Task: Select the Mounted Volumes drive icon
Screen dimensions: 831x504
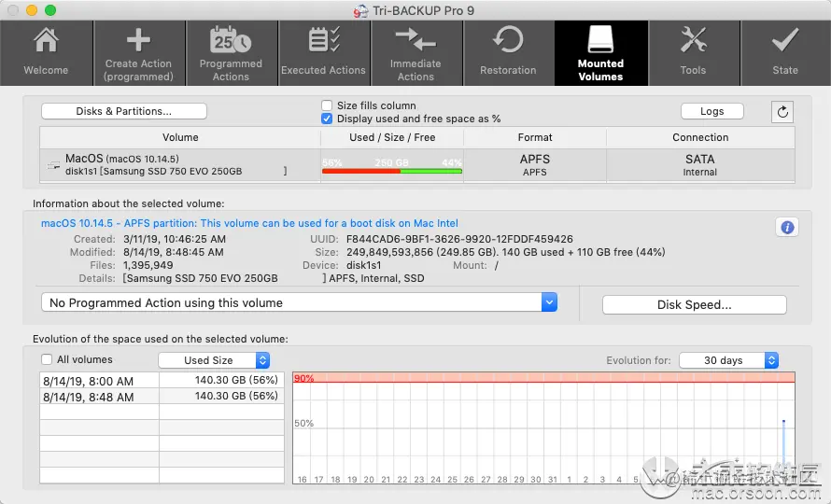Action: [600, 39]
